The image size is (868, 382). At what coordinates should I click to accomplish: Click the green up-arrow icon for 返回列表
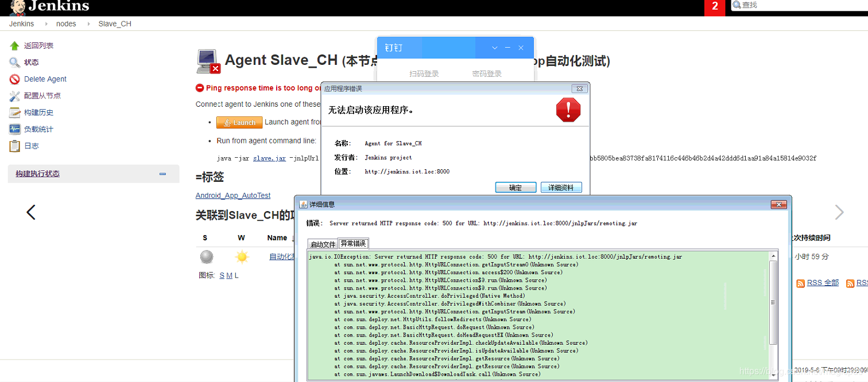click(14, 46)
